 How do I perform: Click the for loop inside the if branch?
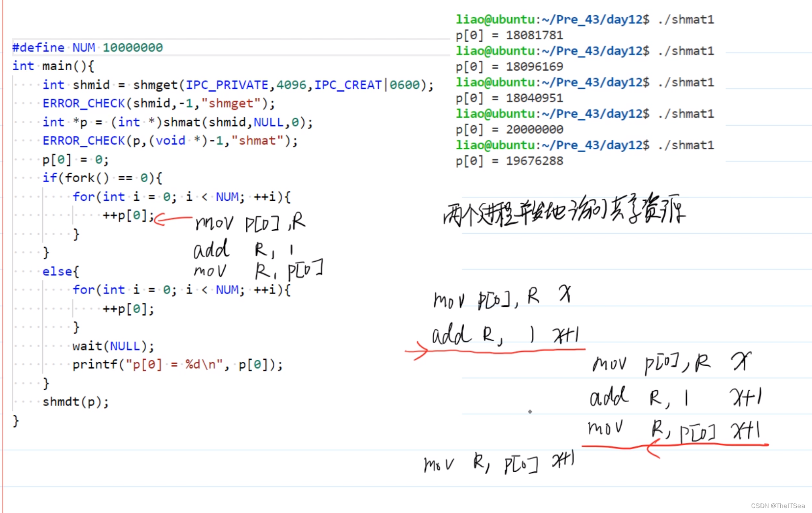point(182,197)
